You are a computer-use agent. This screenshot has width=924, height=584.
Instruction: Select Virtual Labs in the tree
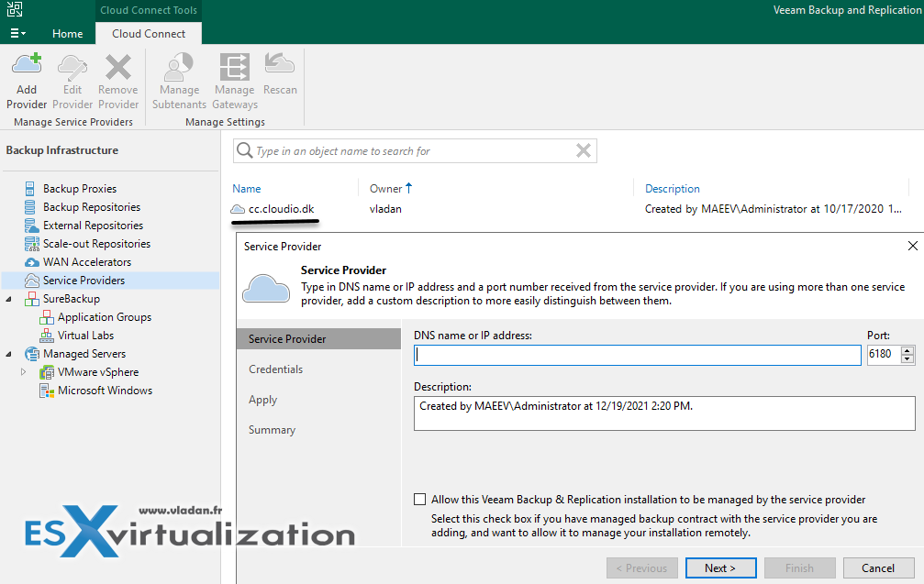coord(85,336)
